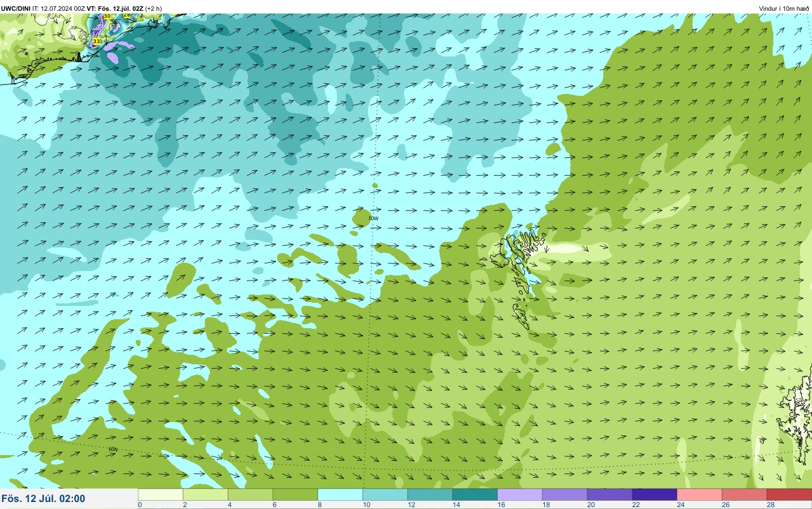
Task: Select the 16–18 lavender legend swatch
Action: click(x=520, y=494)
